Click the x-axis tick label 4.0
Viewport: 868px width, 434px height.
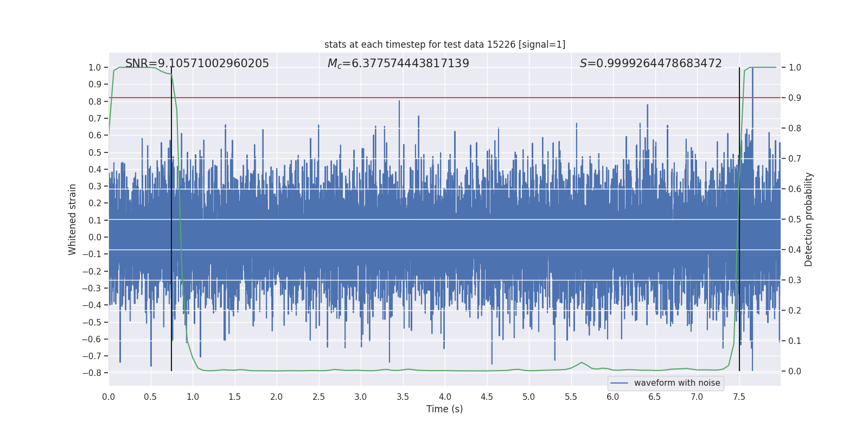pyautogui.click(x=445, y=397)
